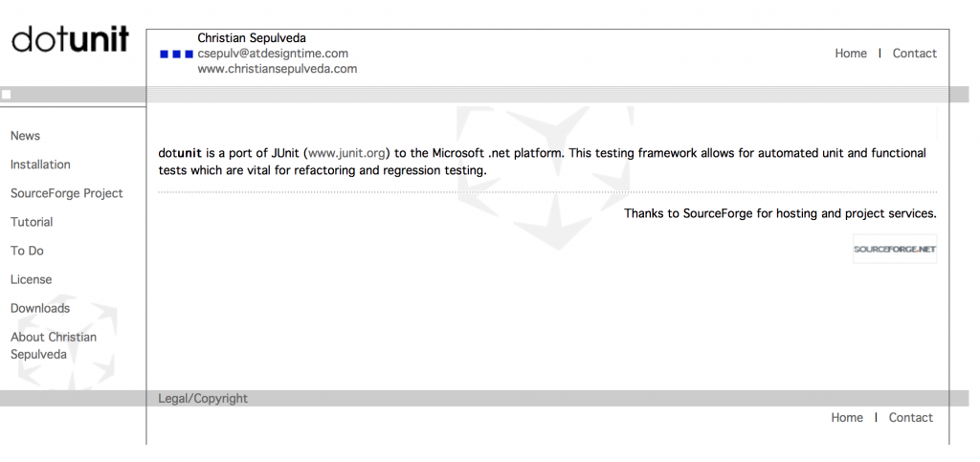This screenshot has height=462, width=980.
Task: Click Contact in the footer
Action: [x=911, y=418]
